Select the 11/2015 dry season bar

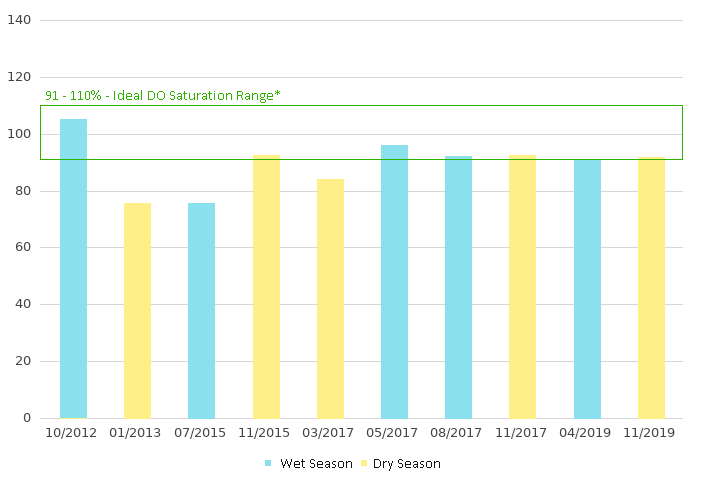pos(266,287)
